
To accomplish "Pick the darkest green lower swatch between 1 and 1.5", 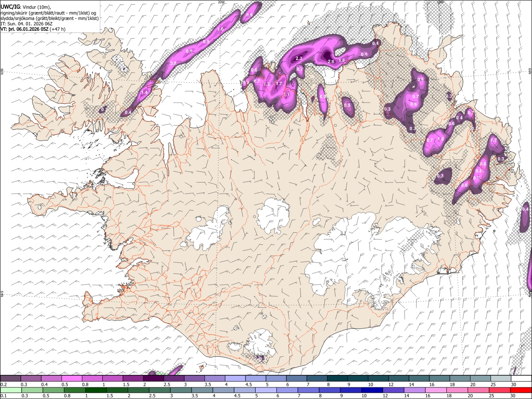I will [x=96, y=390].
